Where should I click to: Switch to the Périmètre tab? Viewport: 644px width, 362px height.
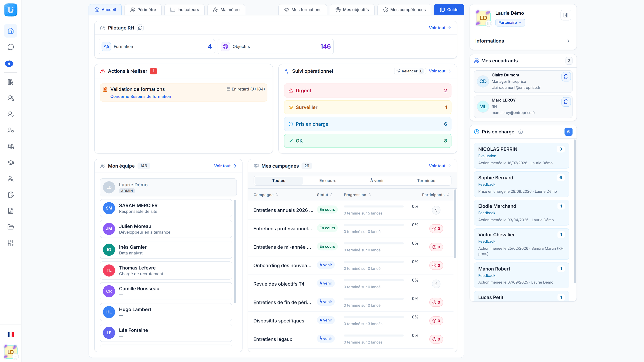tap(143, 10)
